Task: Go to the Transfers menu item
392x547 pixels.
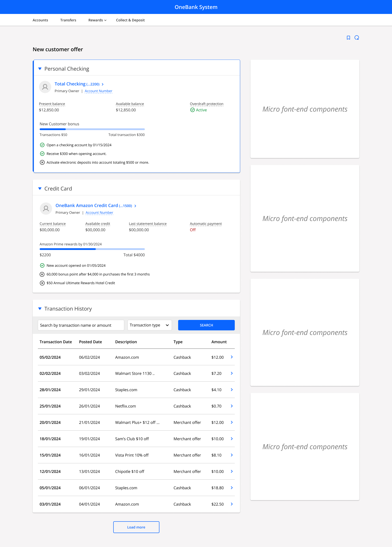Action: [x=68, y=20]
